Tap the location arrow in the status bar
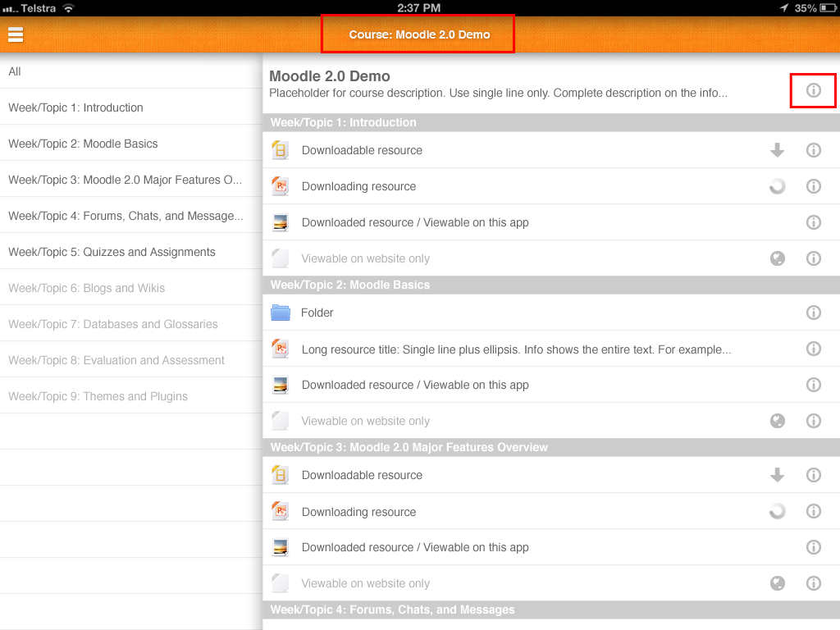Image resolution: width=840 pixels, height=630 pixels. (x=784, y=7)
